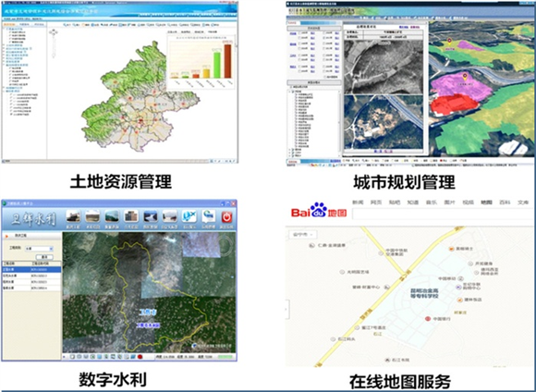Viewport: 536px width, 392px height.
Task: Collapse the first node in the land layer tree
Action: point(5,30)
